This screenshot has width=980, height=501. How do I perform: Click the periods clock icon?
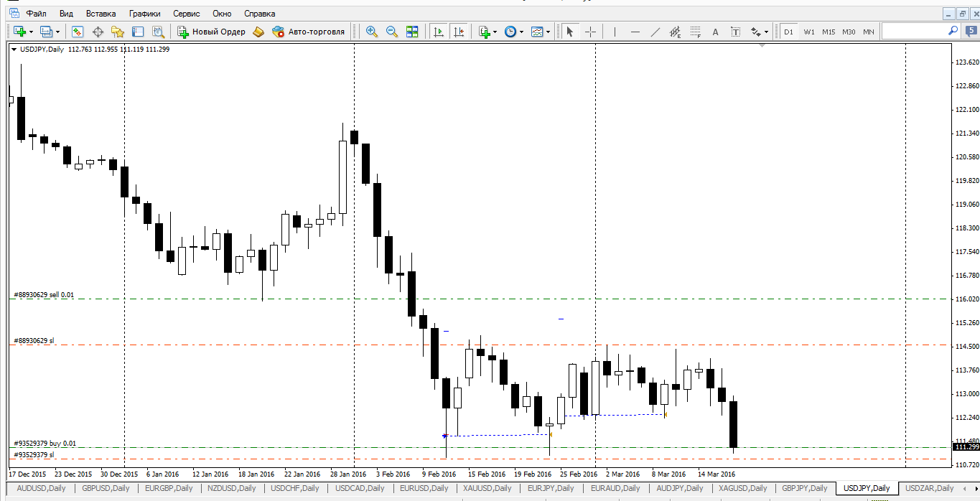pyautogui.click(x=510, y=32)
